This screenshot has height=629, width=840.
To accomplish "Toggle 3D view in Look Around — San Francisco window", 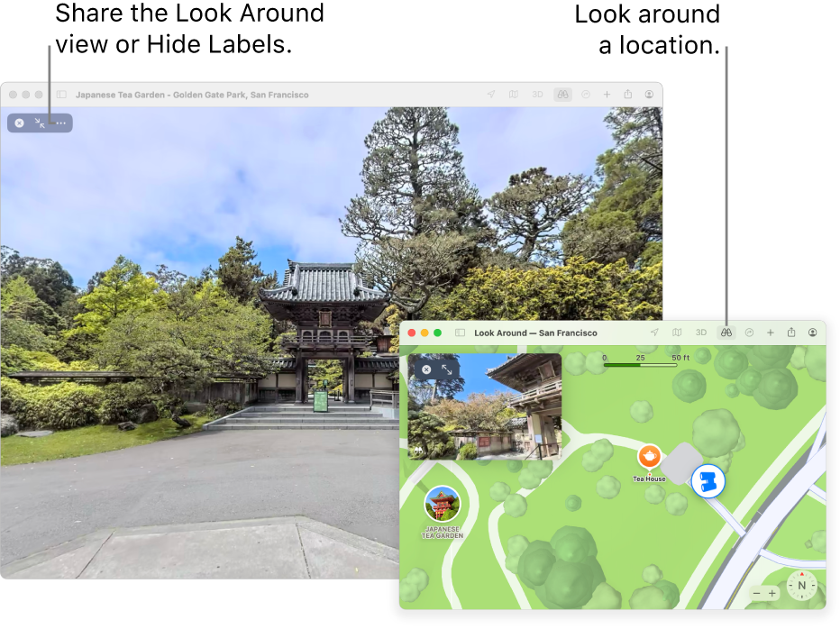I will 700,333.
